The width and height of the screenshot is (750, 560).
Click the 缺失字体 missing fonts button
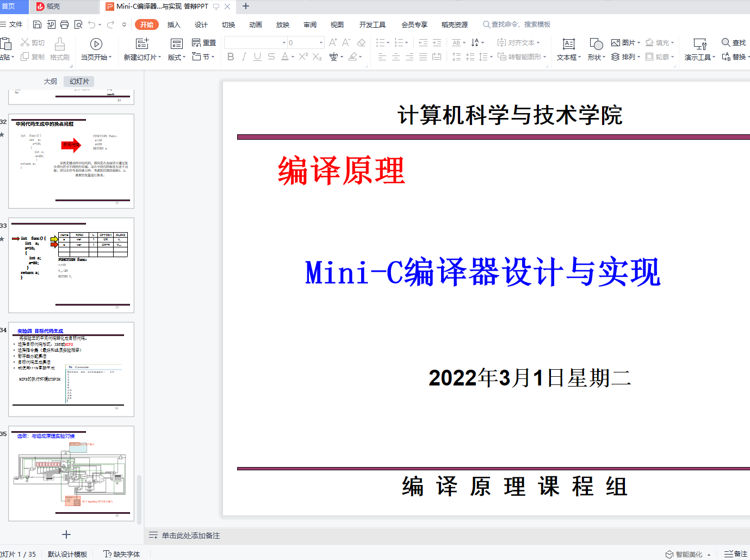pos(122,554)
